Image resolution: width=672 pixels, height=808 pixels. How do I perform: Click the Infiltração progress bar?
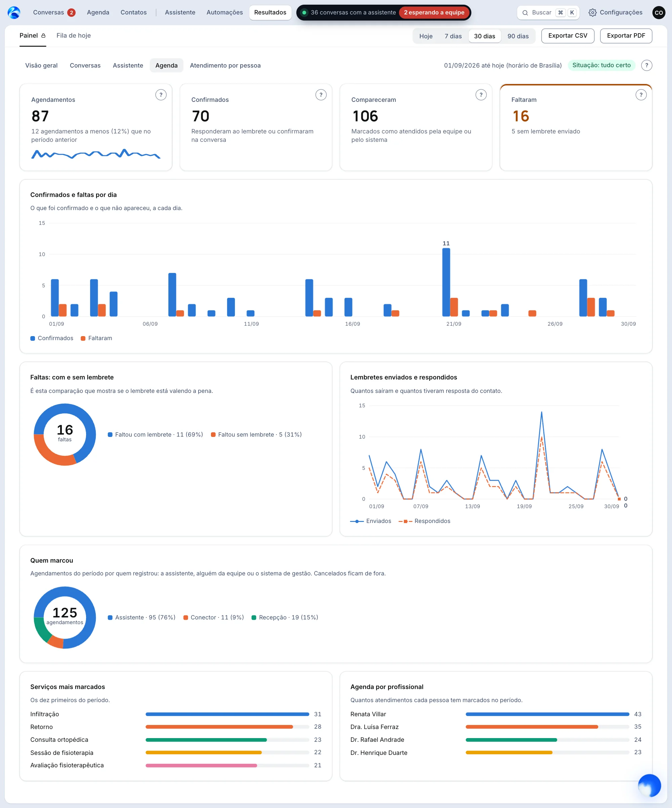(227, 714)
